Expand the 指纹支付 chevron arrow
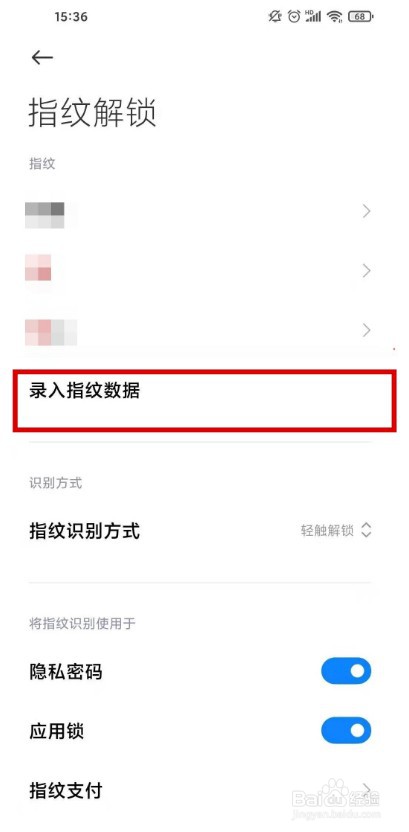409x832 pixels. coord(366,787)
